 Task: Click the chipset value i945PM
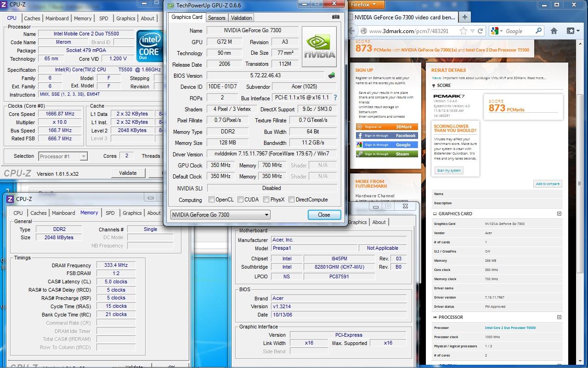339,259
